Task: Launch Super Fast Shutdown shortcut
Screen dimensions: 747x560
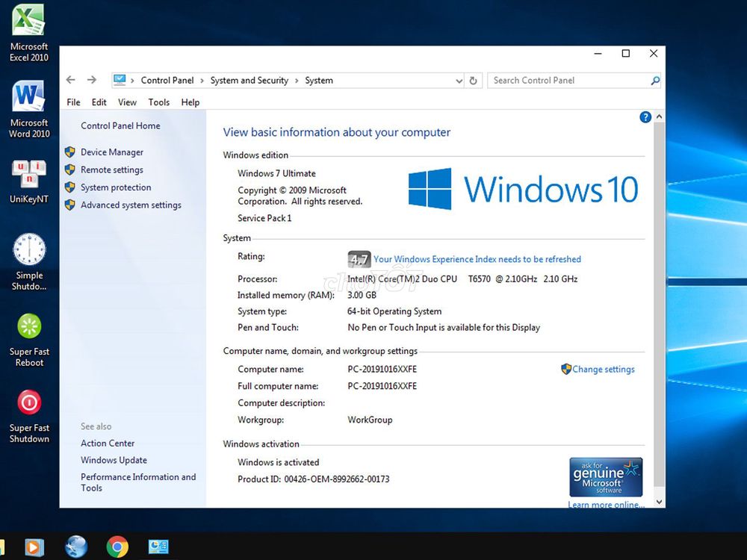Action: [x=29, y=416]
